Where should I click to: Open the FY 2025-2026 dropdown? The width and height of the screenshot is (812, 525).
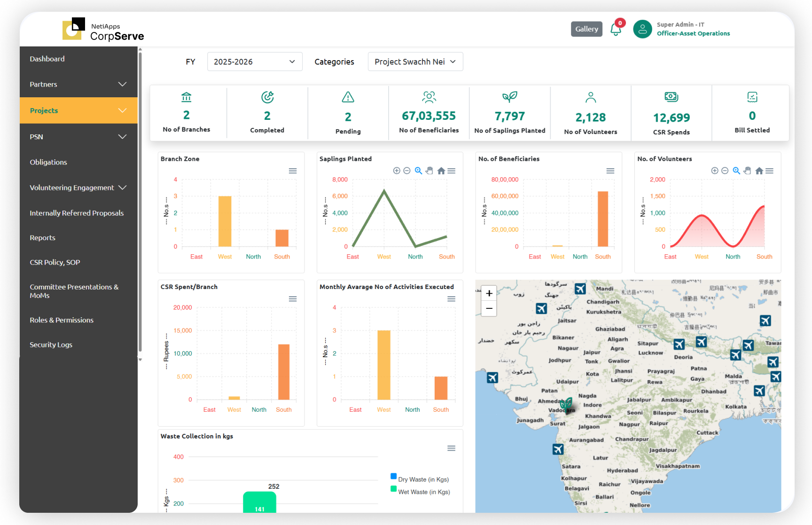(x=254, y=62)
